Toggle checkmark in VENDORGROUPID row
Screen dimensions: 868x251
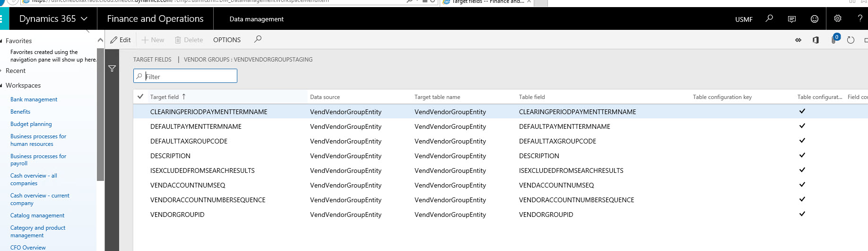tap(802, 214)
